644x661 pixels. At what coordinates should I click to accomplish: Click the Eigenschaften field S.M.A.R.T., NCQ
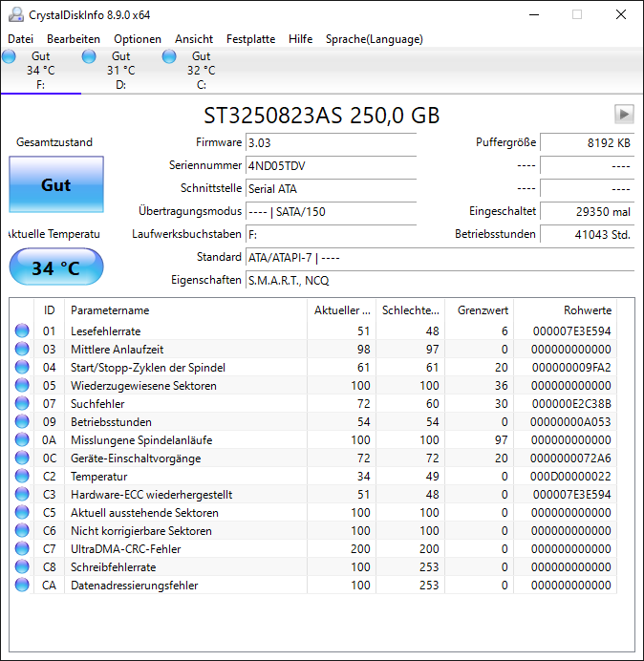click(440, 280)
